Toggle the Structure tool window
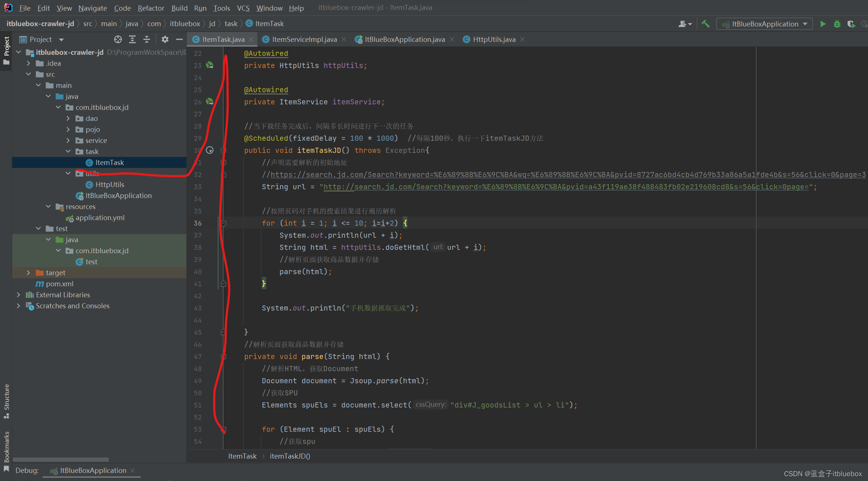Viewport: 868px width, 481px height. click(x=6, y=401)
